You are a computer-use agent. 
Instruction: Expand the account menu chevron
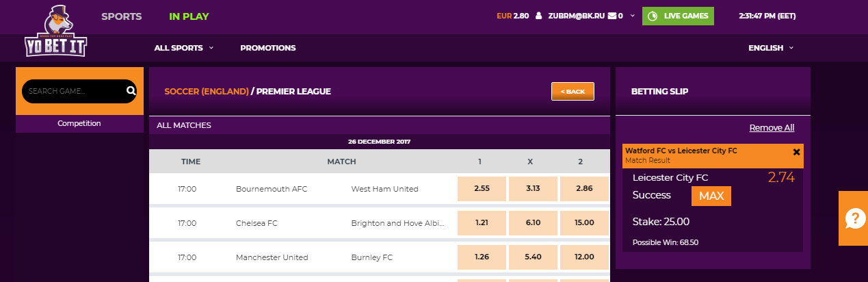[633, 16]
